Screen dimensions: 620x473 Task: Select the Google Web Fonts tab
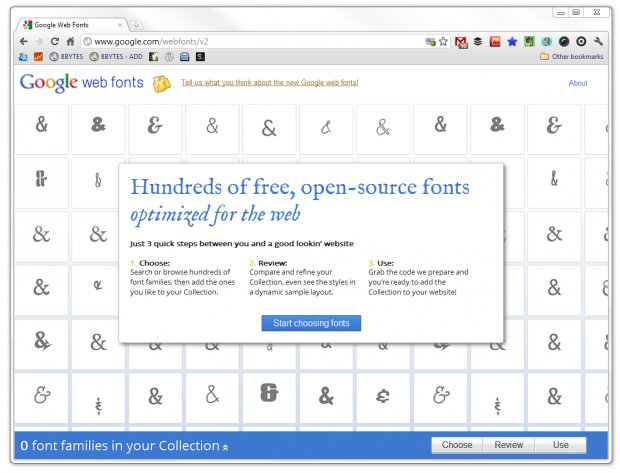(71, 25)
